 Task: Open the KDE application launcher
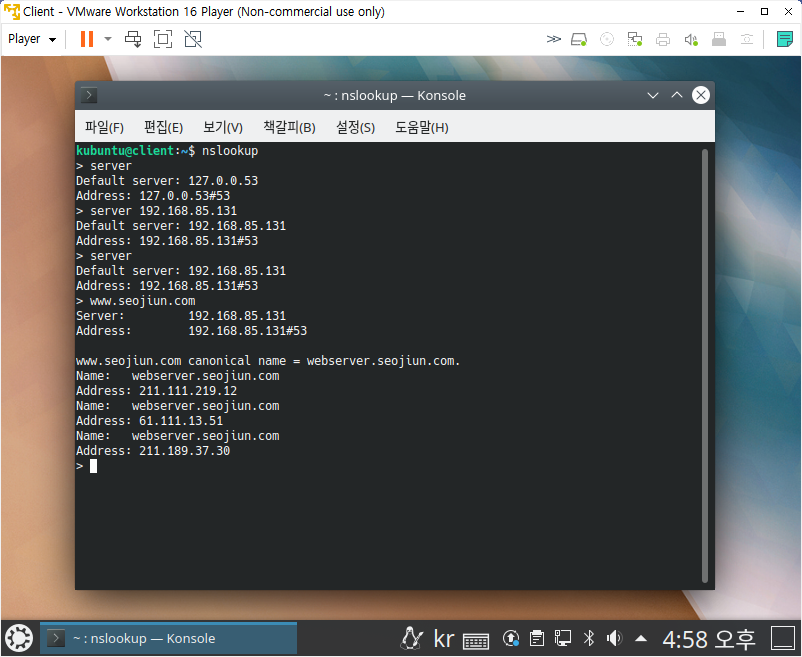point(19,638)
